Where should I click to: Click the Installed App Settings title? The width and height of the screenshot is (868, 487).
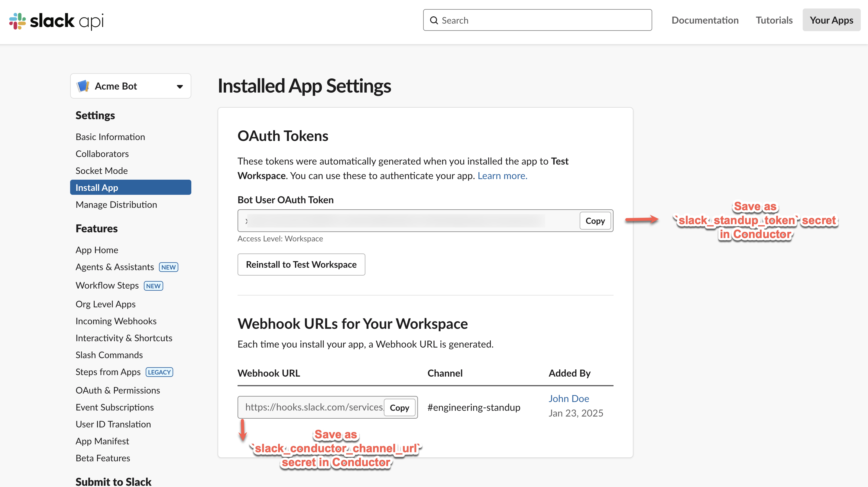point(304,86)
